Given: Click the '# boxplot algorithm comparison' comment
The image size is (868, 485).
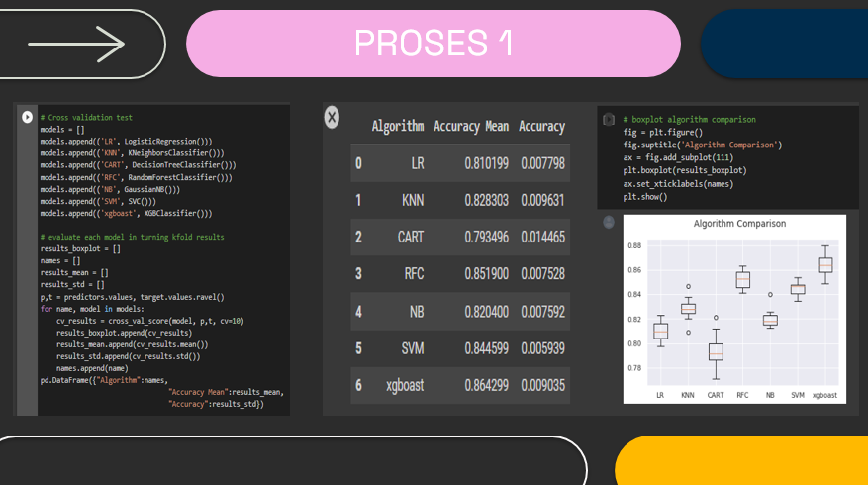Looking at the screenshot, I should (x=689, y=119).
